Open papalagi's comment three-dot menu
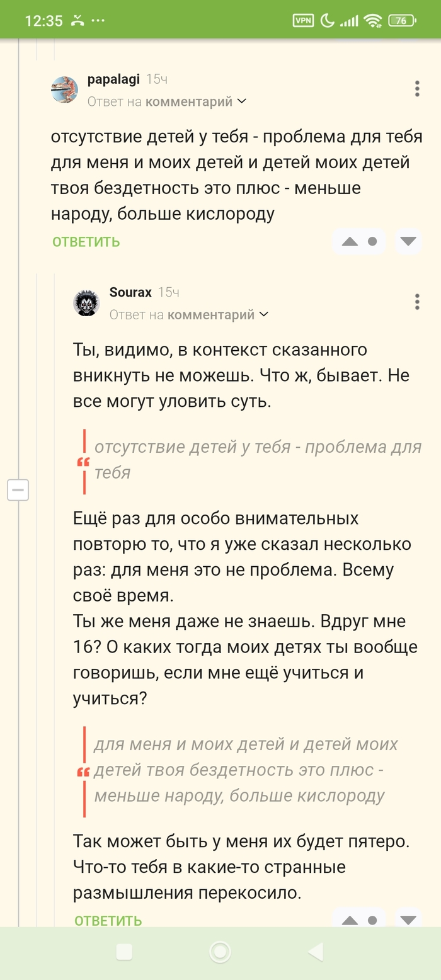441x980 pixels. coord(417,89)
